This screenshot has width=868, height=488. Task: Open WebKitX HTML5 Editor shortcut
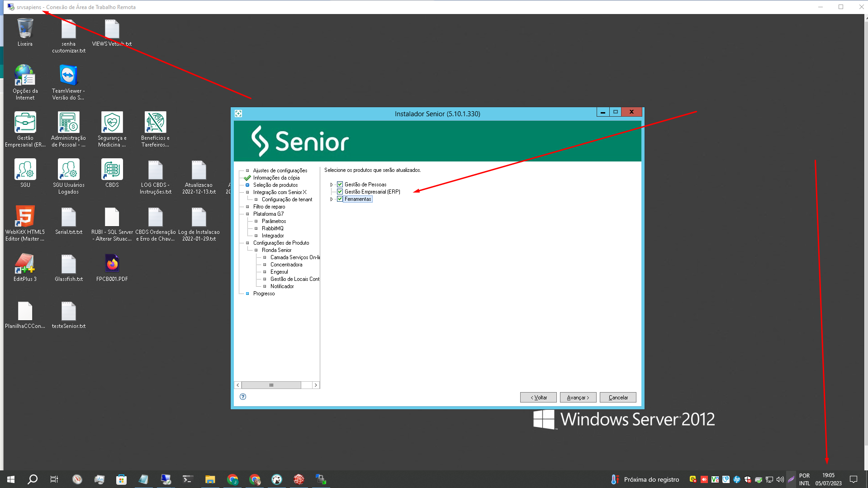tap(25, 223)
